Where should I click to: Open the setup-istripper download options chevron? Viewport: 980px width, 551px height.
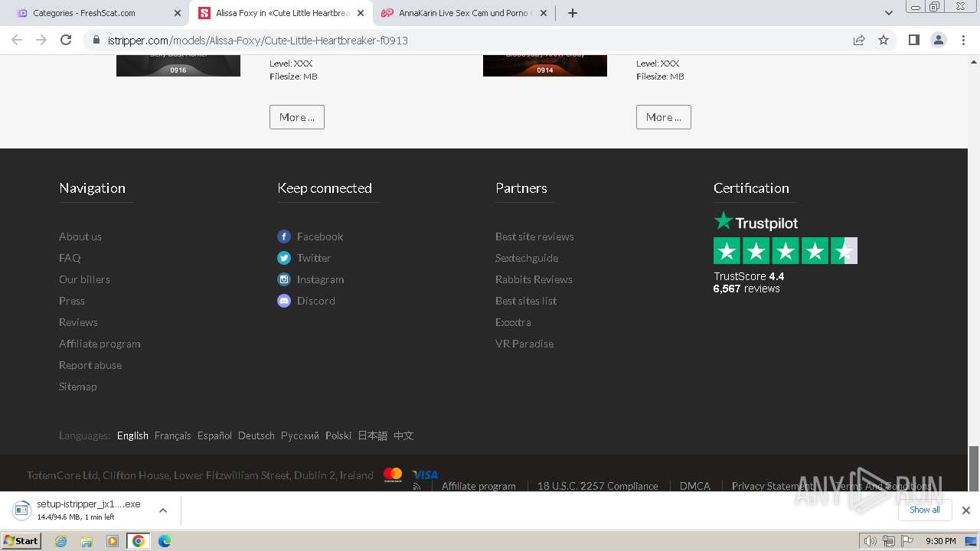click(162, 510)
